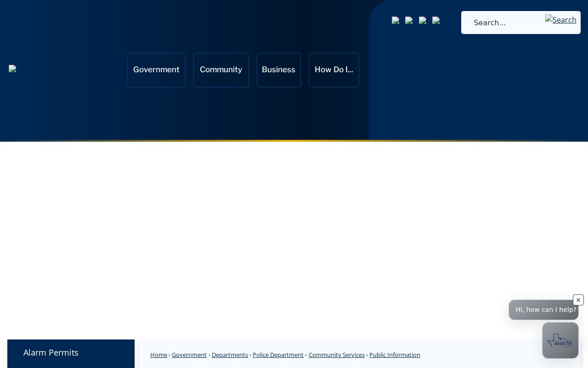
Task: Open the Government breadcrumb link
Action: (x=189, y=355)
